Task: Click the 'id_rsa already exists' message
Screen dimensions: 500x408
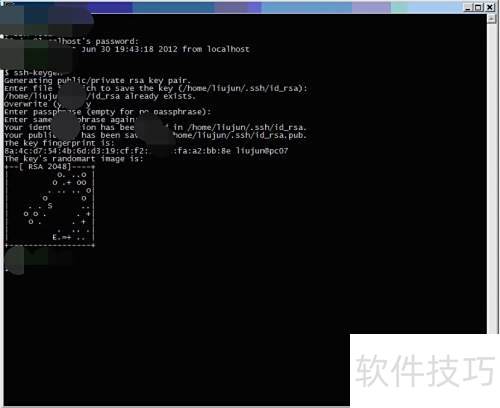Action: click(141, 96)
